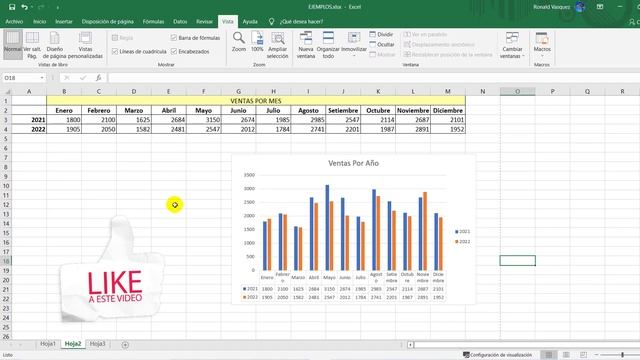Image resolution: width=640 pixels, height=360 pixels.
Task: Toggle Líneas de cuadrícula checkbox
Action: tap(115, 51)
